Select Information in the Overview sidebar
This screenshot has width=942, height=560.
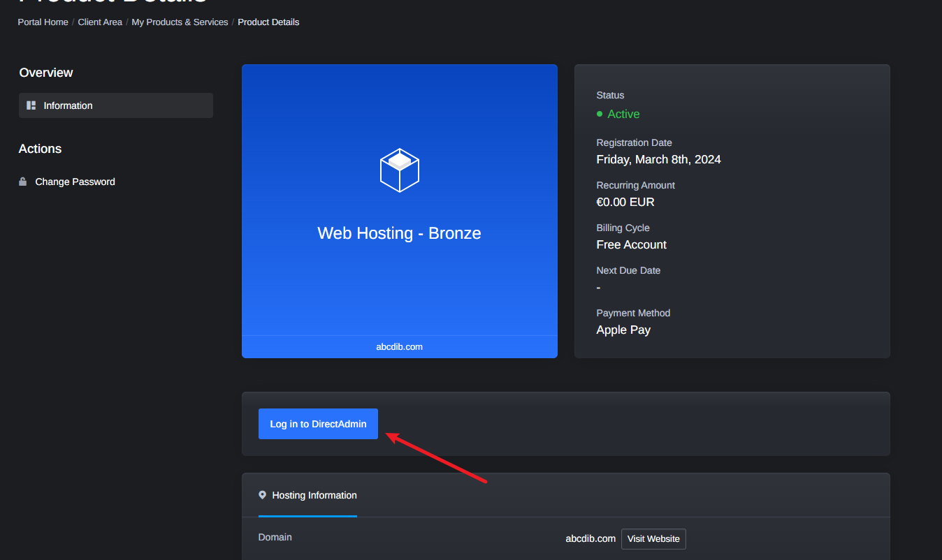coord(116,105)
